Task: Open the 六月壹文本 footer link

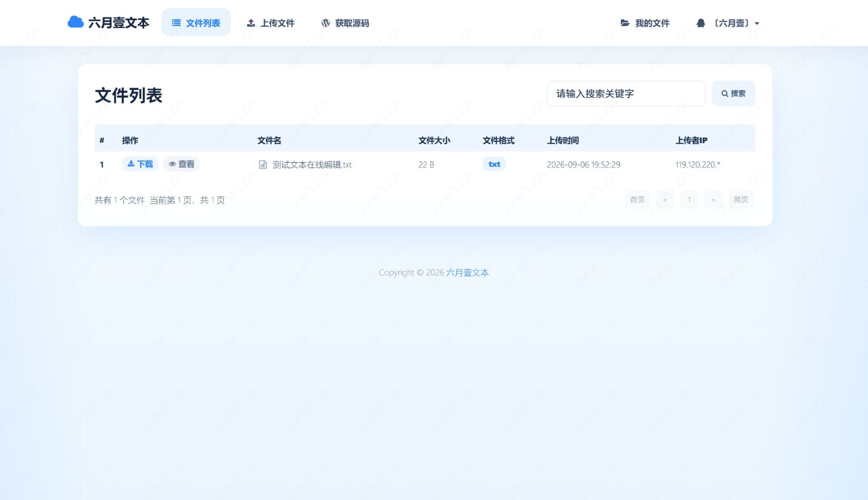Action: click(x=467, y=273)
